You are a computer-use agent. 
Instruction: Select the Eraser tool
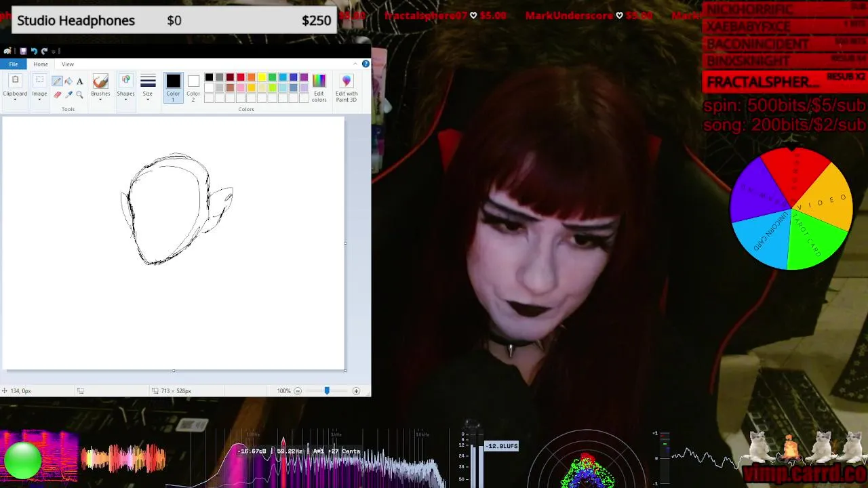pyautogui.click(x=57, y=94)
